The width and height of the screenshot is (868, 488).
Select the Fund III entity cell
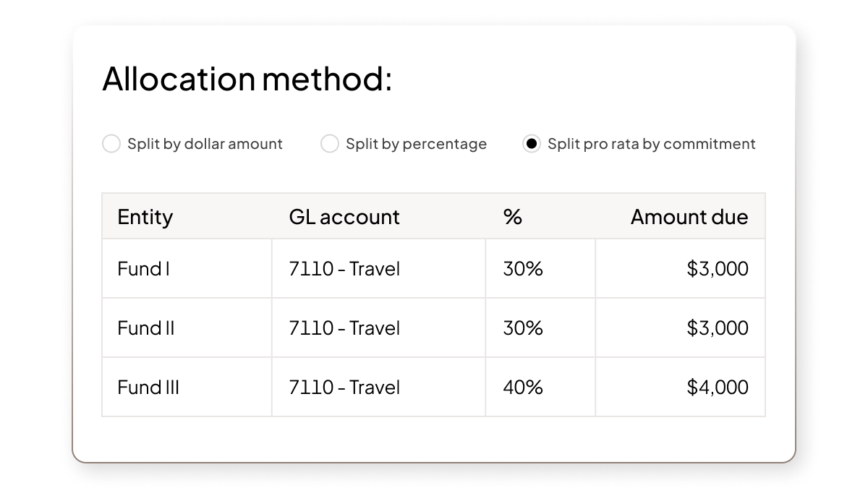coord(148,387)
